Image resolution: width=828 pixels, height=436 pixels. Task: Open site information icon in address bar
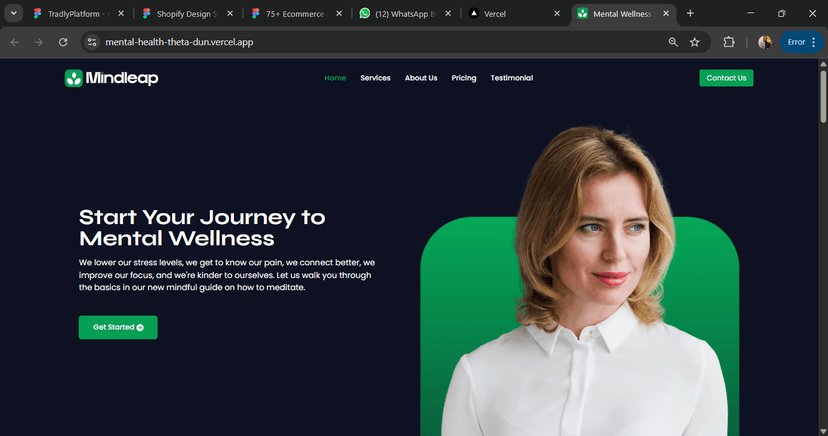click(x=92, y=42)
